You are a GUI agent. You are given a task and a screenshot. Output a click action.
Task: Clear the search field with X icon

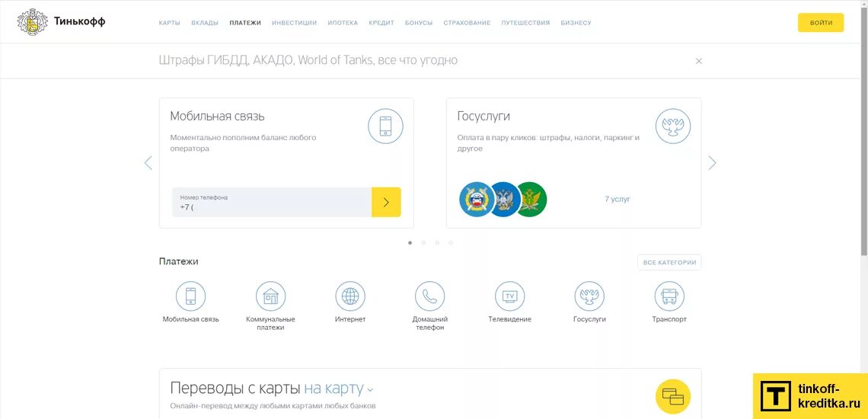click(699, 61)
